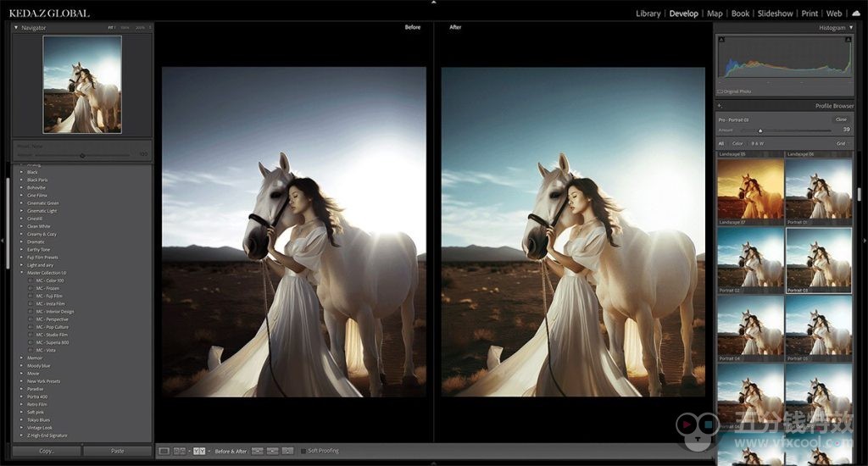
Task: Expand the Cinematic Green preset group
Action: click(x=21, y=203)
